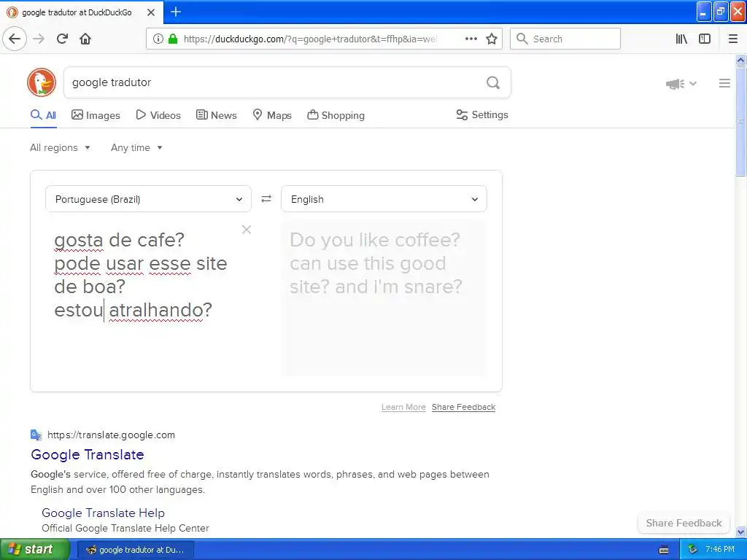Show site information icon in address bar
747x560 pixels.
tap(158, 39)
